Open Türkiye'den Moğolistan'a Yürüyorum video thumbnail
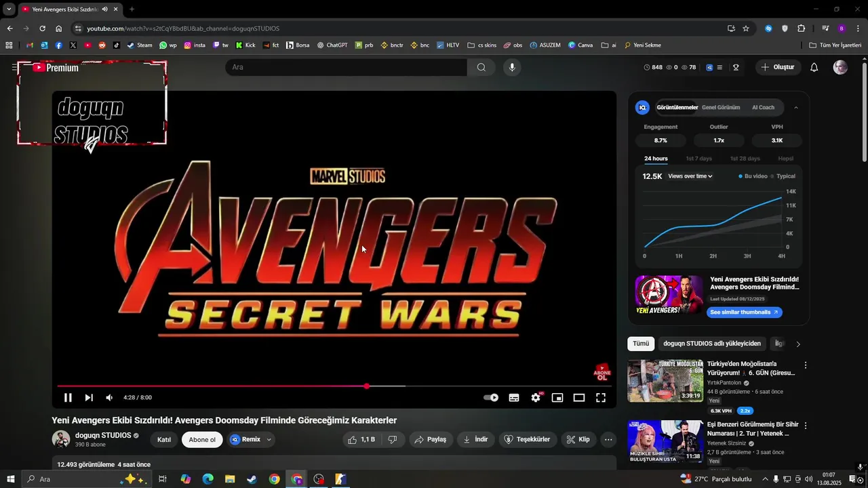Viewport: 868px width, 488px height. point(665,380)
